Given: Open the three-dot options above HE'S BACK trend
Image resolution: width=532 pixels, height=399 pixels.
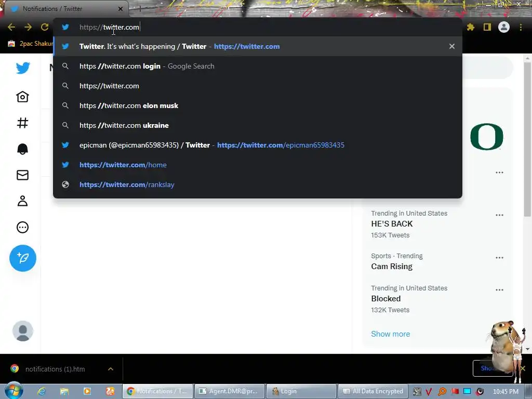Looking at the screenshot, I should tap(499, 172).
